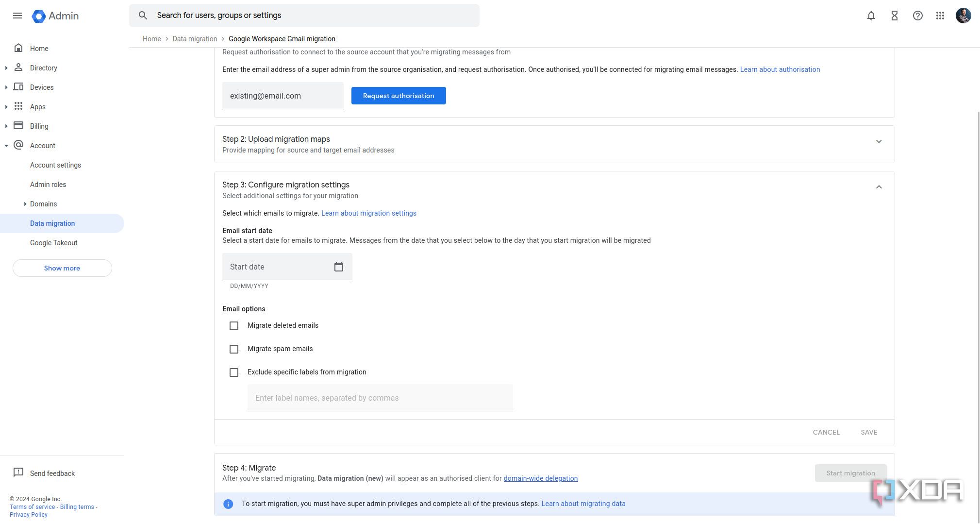Open Billing terms footer link
This screenshot has height=524, width=980.
(77, 507)
